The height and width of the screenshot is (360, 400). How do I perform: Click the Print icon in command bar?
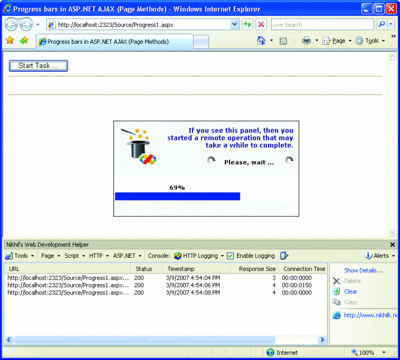(x=306, y=41)
